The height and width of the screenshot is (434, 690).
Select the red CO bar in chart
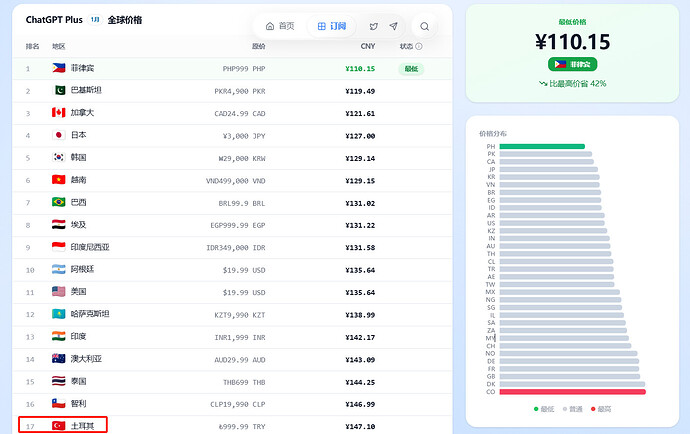coord(573,392)
